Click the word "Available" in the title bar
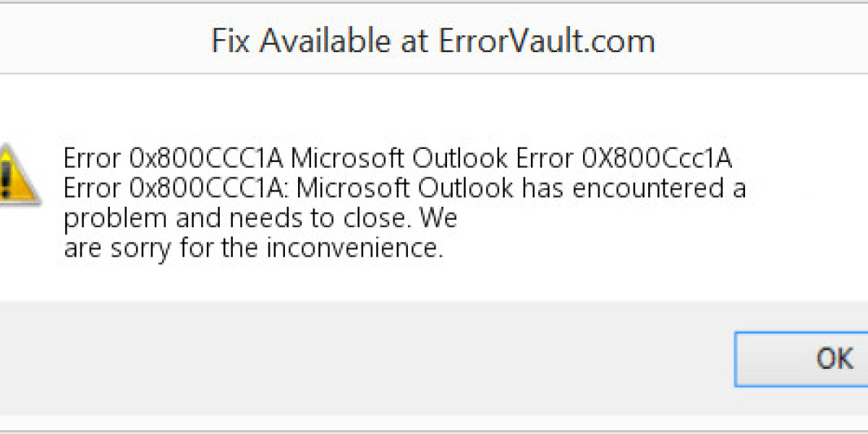The height and width of the screenshot is (434, 868). 329,41
